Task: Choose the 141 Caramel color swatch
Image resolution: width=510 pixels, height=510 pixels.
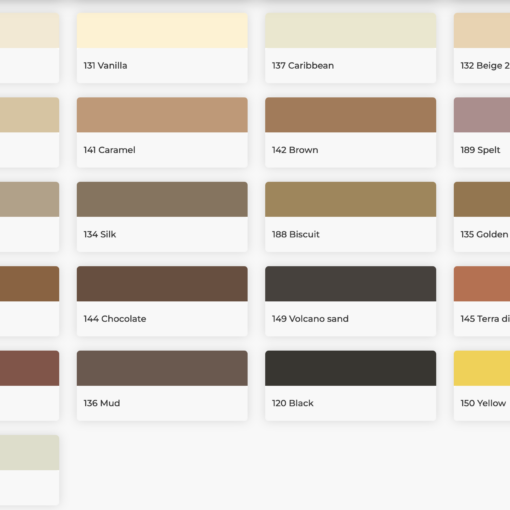Action: pyautogui.click(x=162, y=115)
